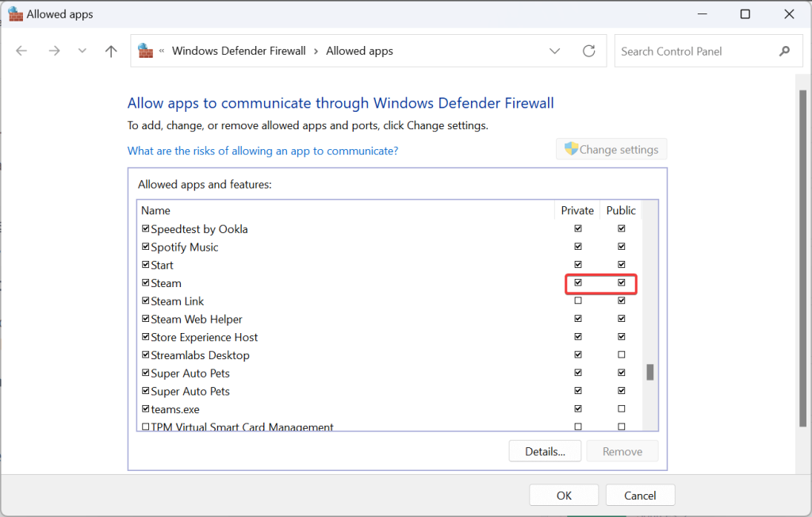Check the TPM Virtual Smart Card Management checkbox
The height and width of the screenshot is (517, 812).
click(x=146, y=427)
